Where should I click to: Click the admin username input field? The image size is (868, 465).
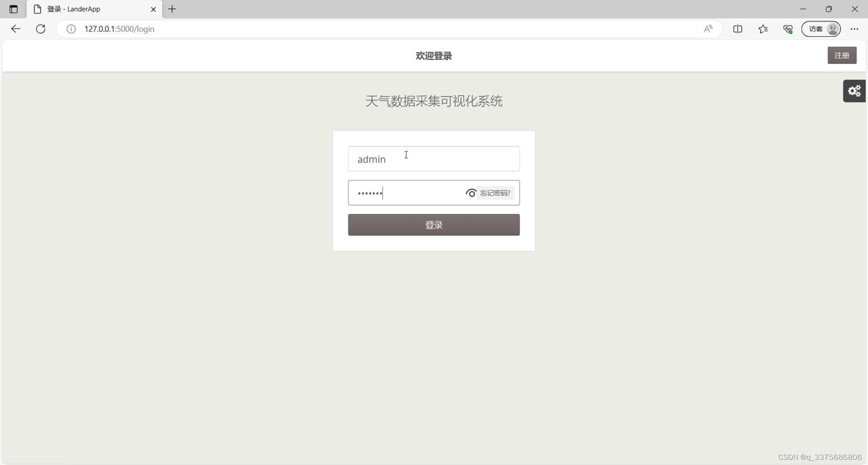[434, 159]
